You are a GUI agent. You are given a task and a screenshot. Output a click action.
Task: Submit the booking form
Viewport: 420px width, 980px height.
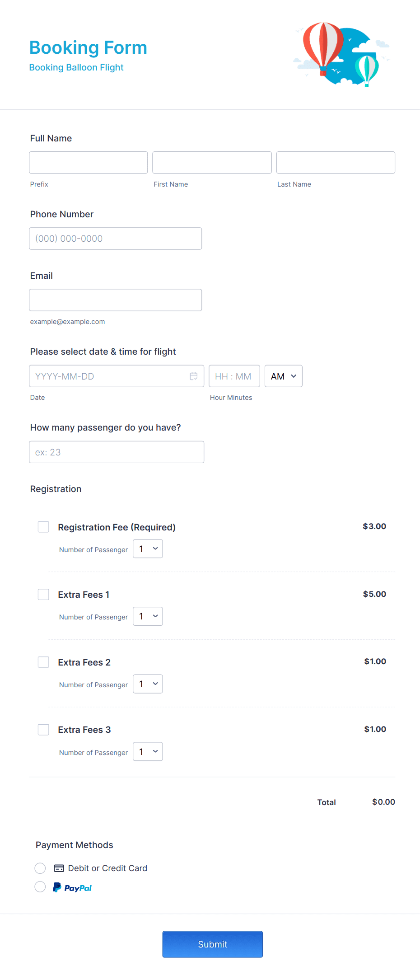(212, 944)
